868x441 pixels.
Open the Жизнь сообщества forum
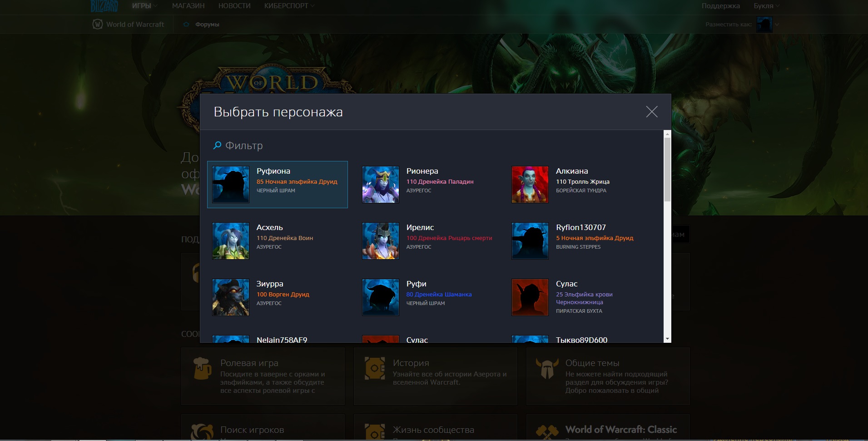point(436,427)
